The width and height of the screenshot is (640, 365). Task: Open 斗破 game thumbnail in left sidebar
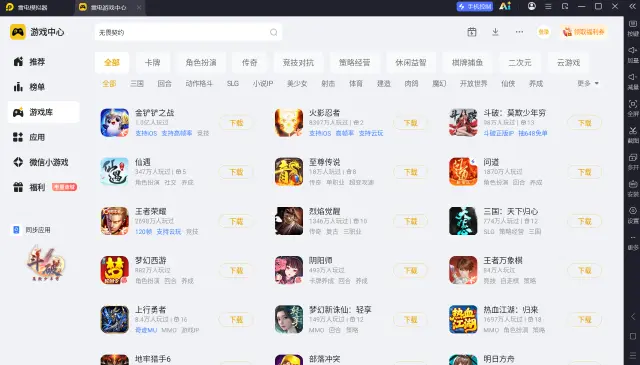click(46, 263)
